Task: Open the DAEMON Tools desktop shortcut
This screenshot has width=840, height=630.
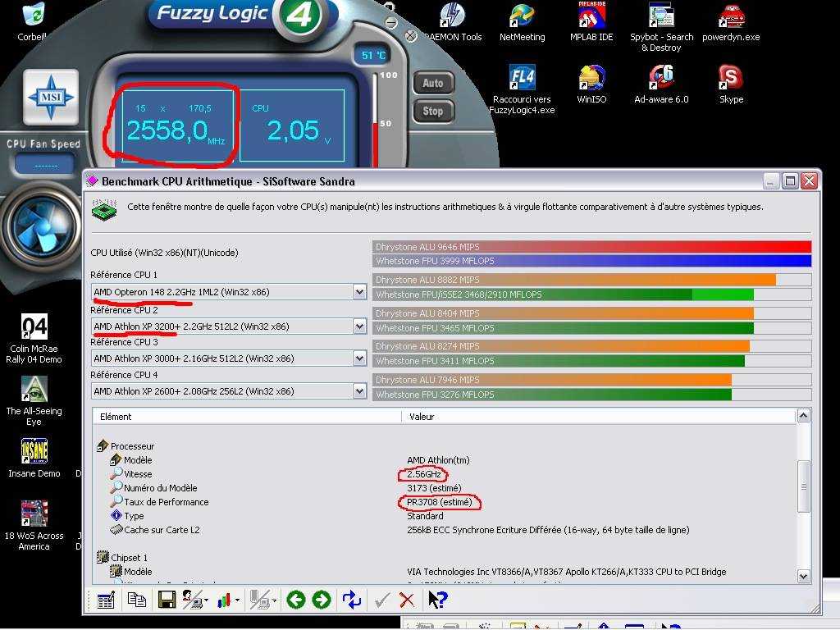Action: [453, 22]
